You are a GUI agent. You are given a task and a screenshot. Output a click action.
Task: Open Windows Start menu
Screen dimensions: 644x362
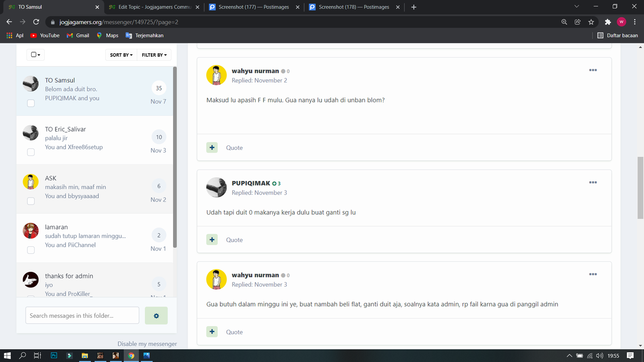[x=8, y=355]
